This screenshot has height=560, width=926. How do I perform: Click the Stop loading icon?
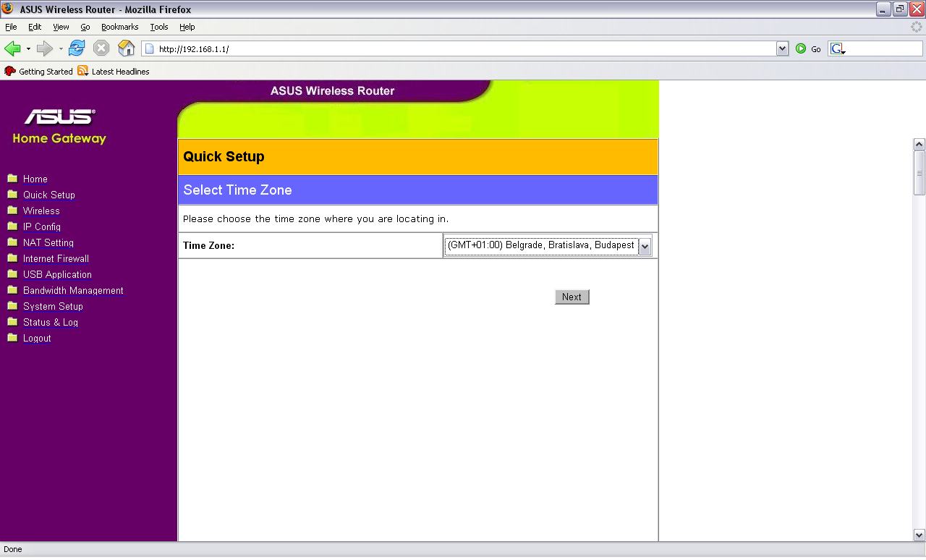coord(101,48)
